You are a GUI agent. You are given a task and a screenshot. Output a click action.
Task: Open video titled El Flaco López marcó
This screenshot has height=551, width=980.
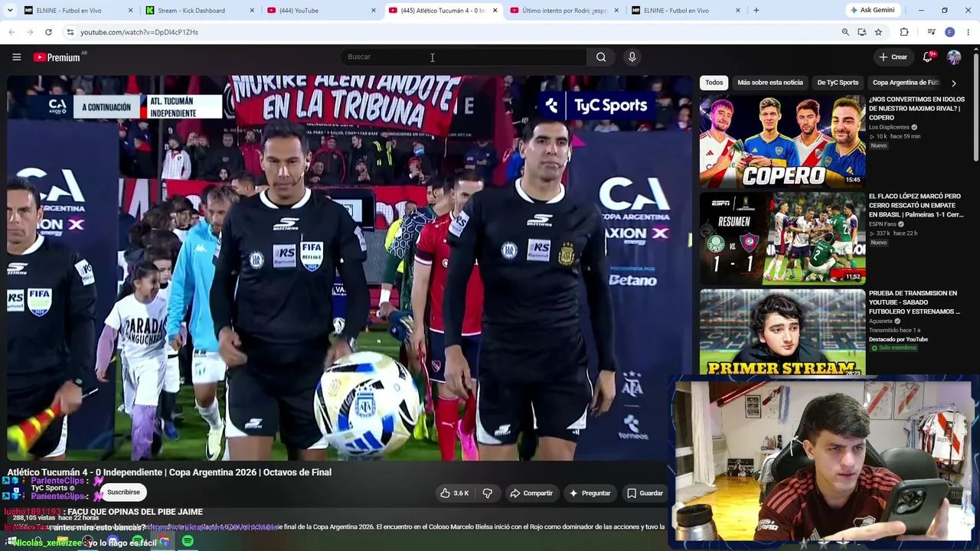(x=916, y=206)
